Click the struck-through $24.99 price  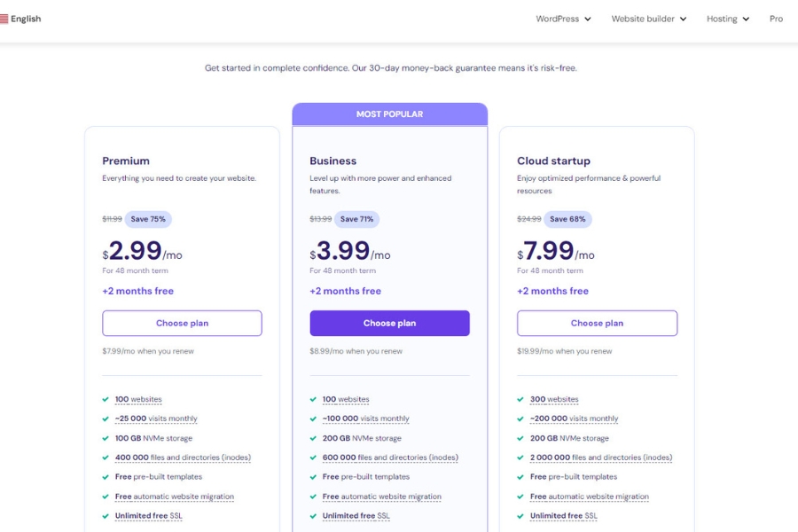(x=529, y=219)
